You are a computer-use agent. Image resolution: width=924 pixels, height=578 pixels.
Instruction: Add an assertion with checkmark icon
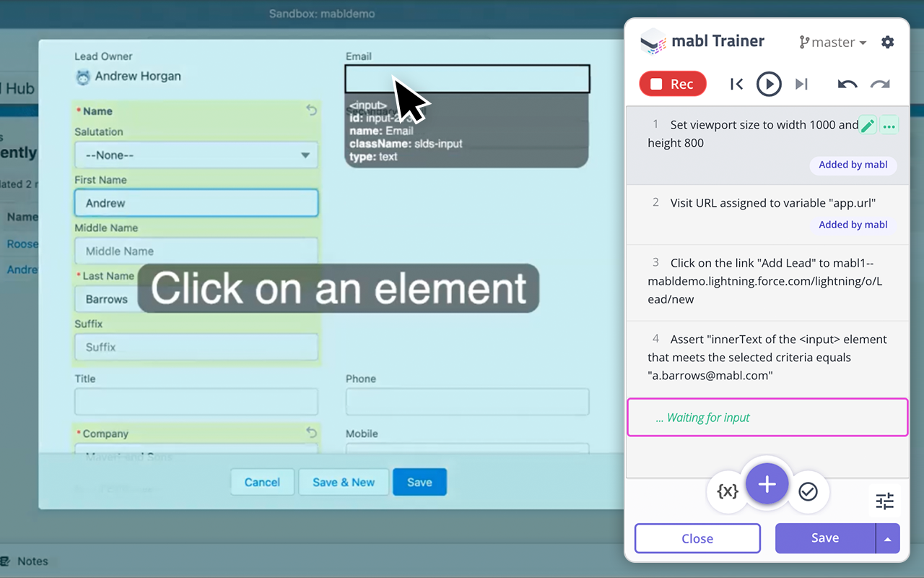point(808,491)
